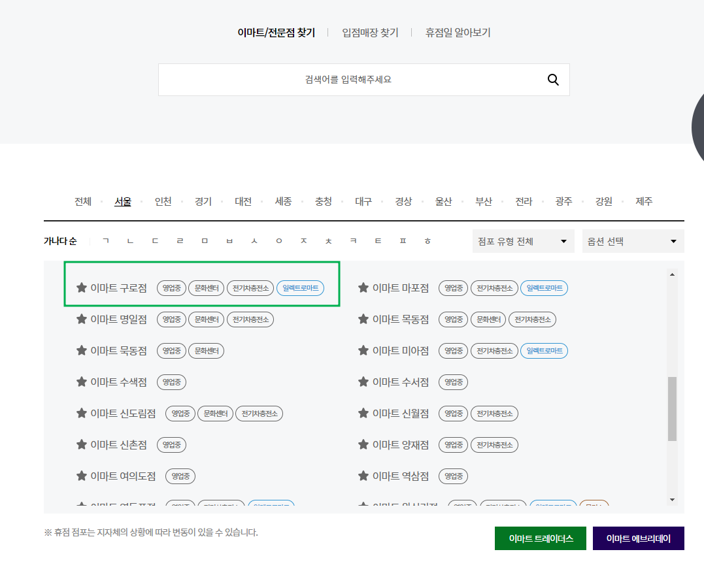Switch to 휴점일 알아보기 tab

(x=458, y=33)
